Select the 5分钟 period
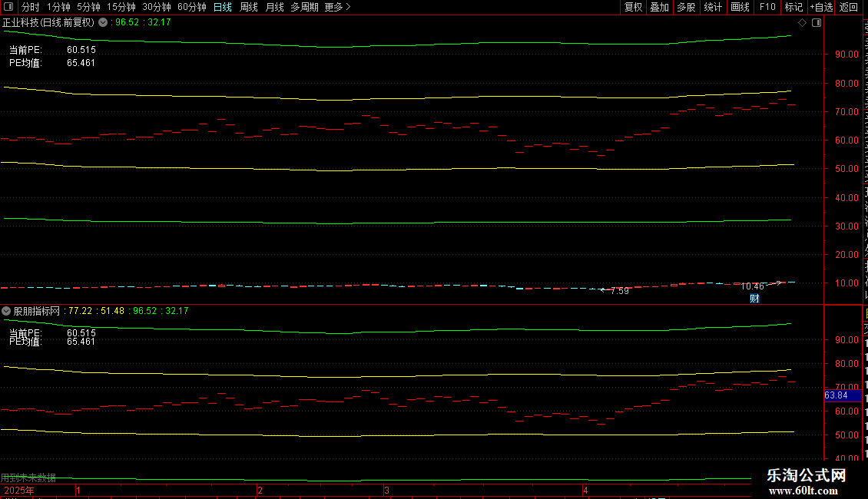This screenshot has height=499, width=868. coord(88,7)
